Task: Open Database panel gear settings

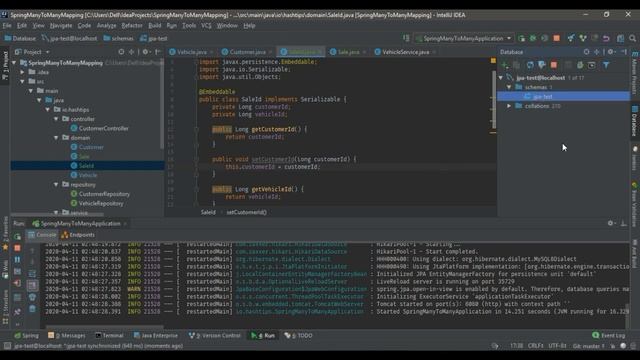Action: 611,52
